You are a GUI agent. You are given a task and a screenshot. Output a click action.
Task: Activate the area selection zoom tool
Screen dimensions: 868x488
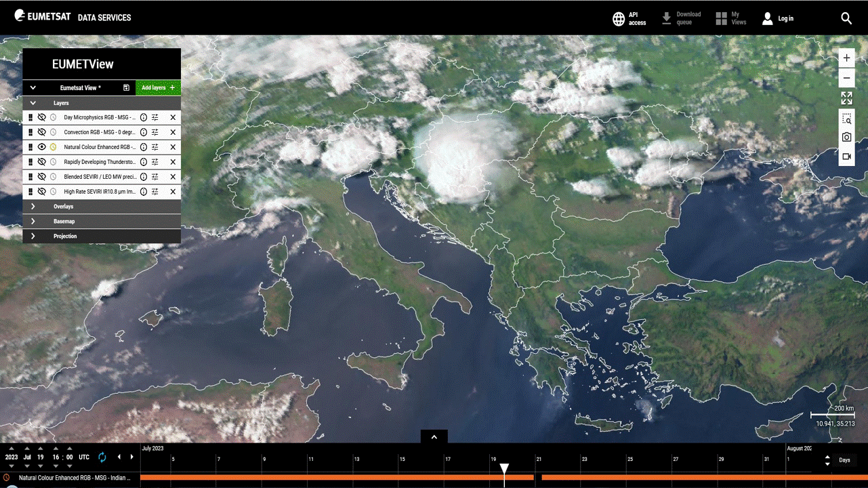pyautogui.click(x=846, y=119)
